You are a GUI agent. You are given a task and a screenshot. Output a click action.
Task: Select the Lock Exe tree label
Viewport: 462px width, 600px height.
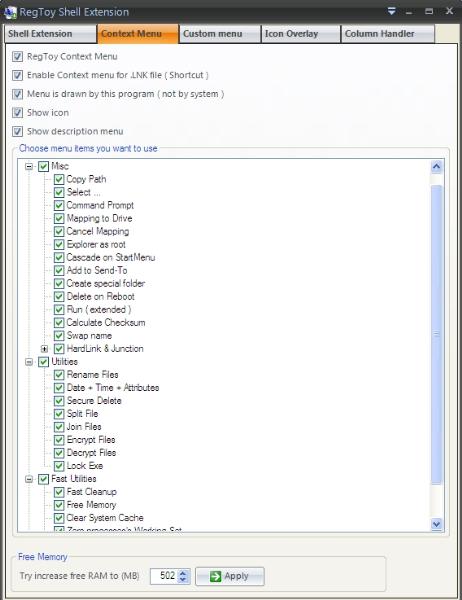click(85, 466)
